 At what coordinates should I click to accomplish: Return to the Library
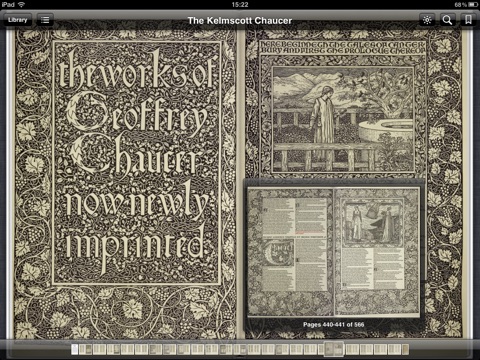[18, 20]
